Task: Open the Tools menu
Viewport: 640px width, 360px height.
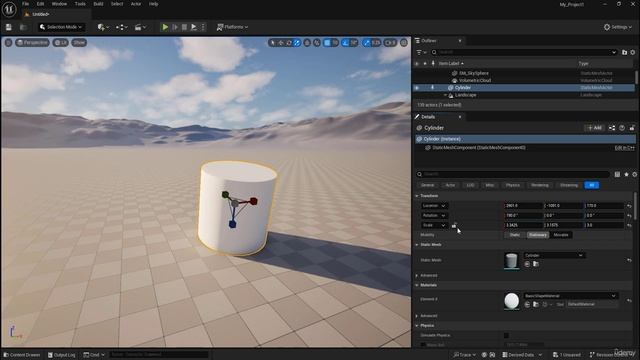Action: point(80,4)
